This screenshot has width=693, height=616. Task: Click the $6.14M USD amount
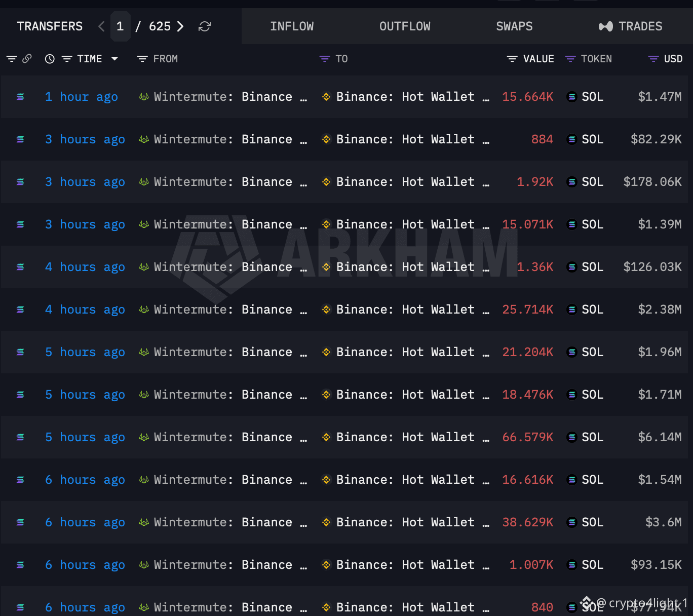pyautogui.click(x=660, y=437)
